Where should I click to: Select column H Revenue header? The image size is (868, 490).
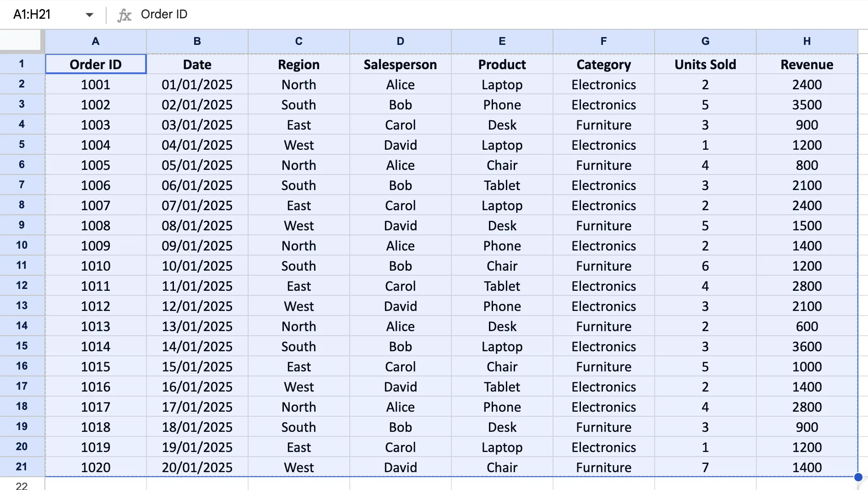(807, 41)
